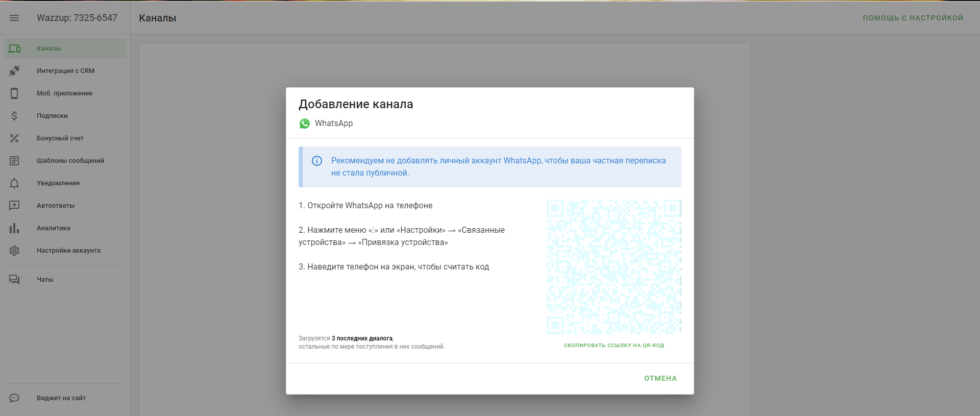Image resolution: width=980 pixels, height=416 pixels.
Task: Click the phone icon for Моб. приложение
Action: [x=14, y=93]
